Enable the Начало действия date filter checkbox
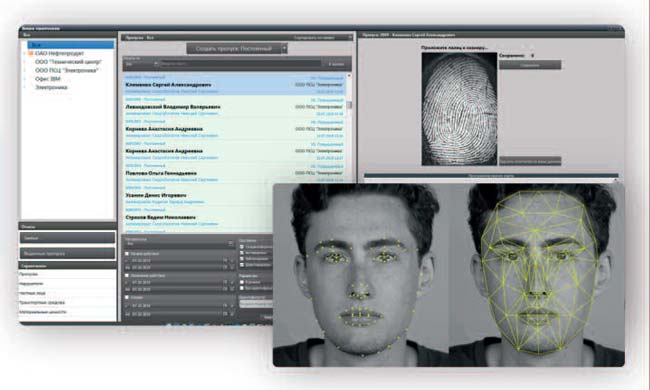 tap(127, 253)
